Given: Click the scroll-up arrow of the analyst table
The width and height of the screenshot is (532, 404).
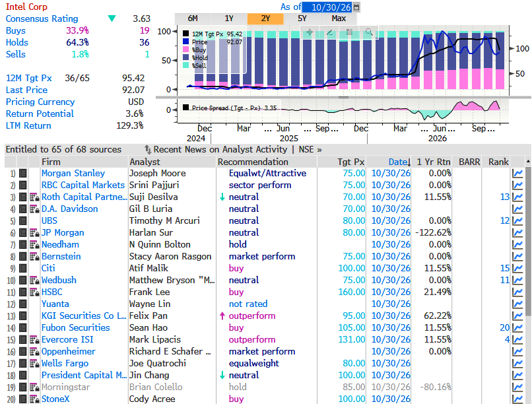Looking at the screenshot, I should point(528,161).
